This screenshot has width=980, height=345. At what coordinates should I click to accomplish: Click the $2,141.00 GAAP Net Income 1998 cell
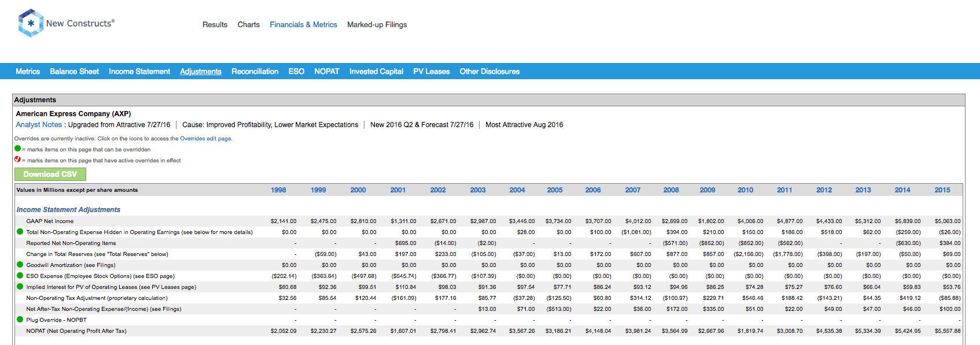point(283,221)
